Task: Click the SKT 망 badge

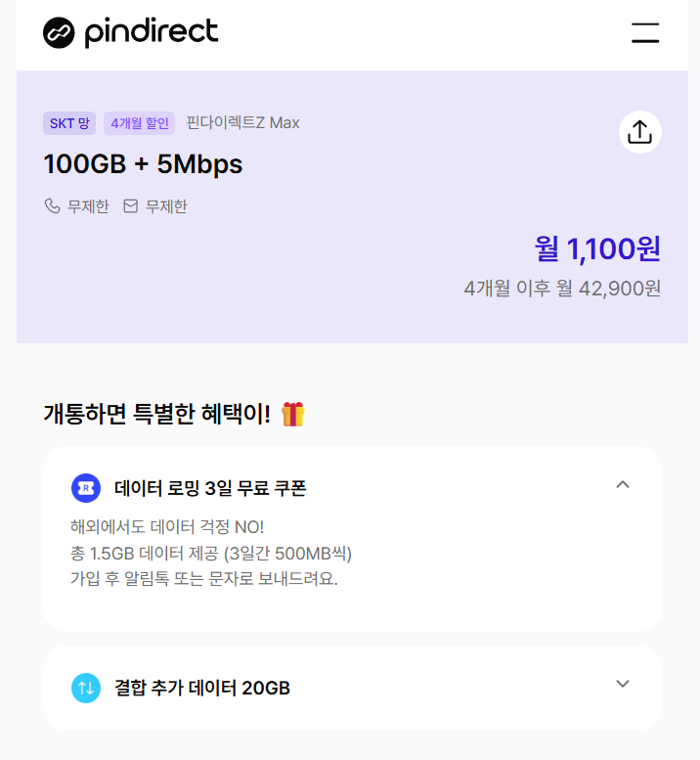Action: click(x=69, y=123)
